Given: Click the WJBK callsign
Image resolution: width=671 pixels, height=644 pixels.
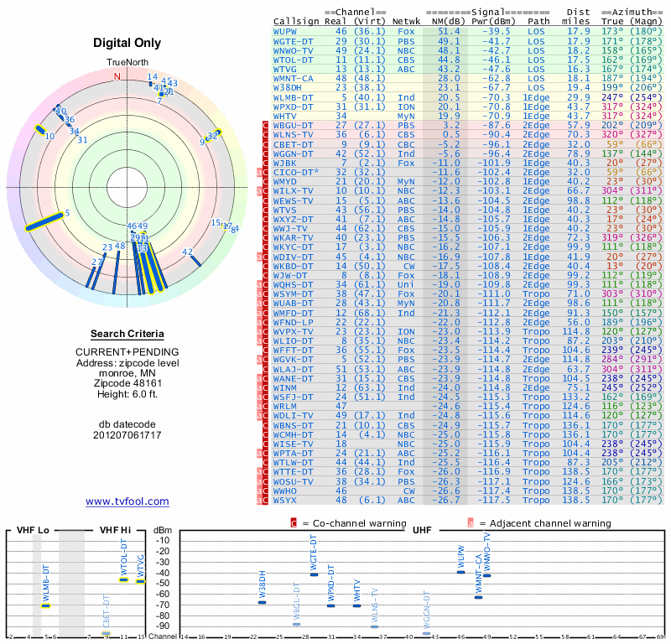Looking at the screenshot, I should coord(285,163).
